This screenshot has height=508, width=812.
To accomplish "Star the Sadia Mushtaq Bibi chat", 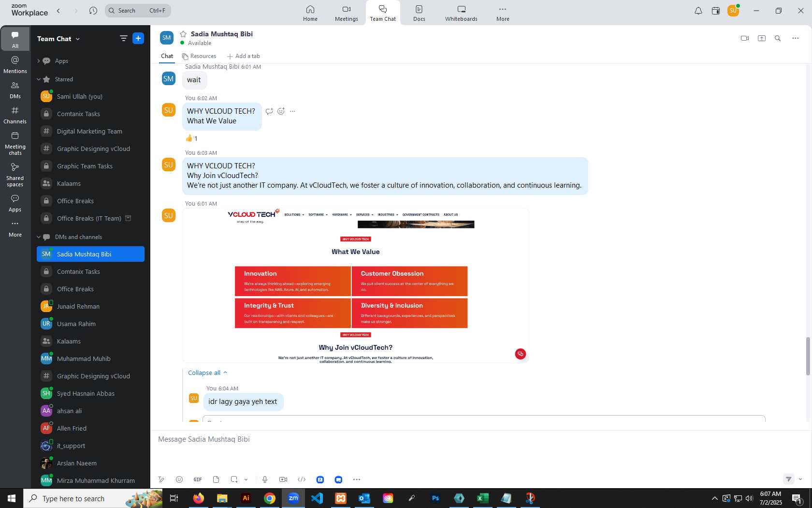I will coord(183,34).
